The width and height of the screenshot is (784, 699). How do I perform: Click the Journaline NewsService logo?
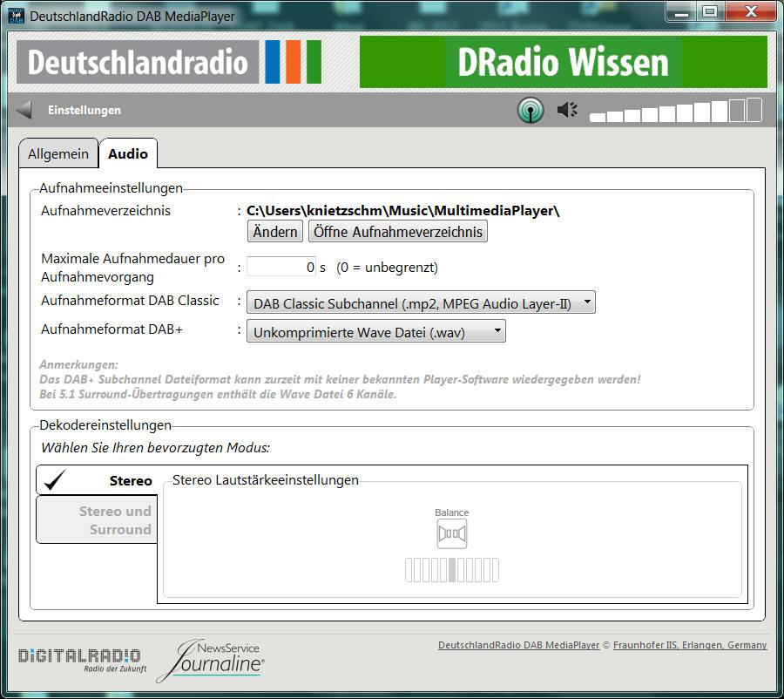click(210, 661)
